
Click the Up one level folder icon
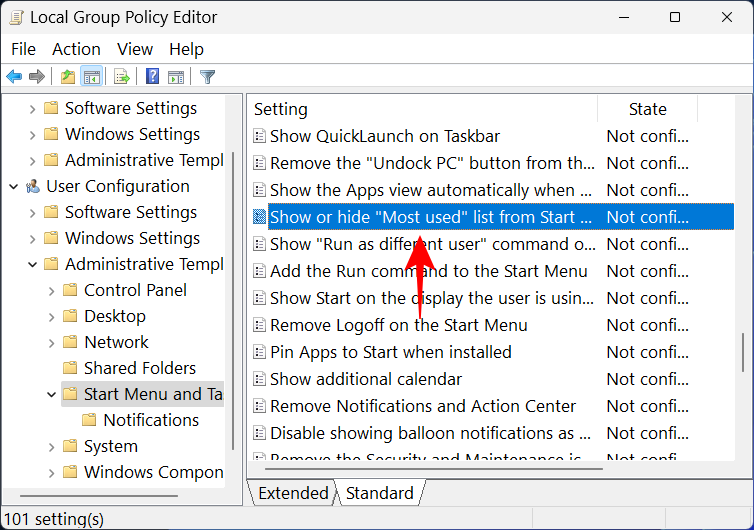(x=68, y=76)
